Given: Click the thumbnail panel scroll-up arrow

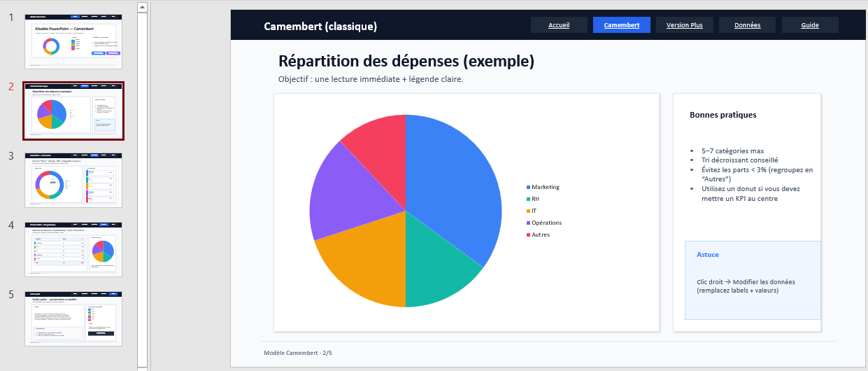Looking at the screenshot, I should 142,7.
